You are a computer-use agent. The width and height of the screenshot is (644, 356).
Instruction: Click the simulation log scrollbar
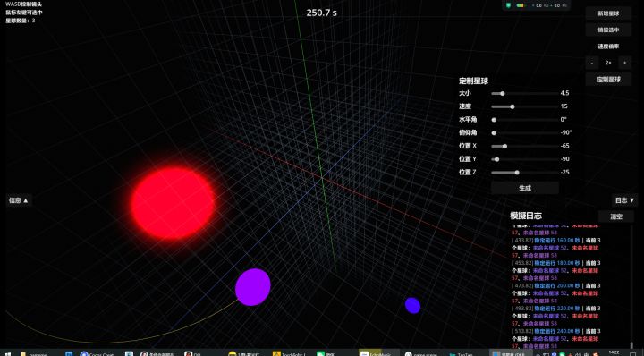coord(632,286)
